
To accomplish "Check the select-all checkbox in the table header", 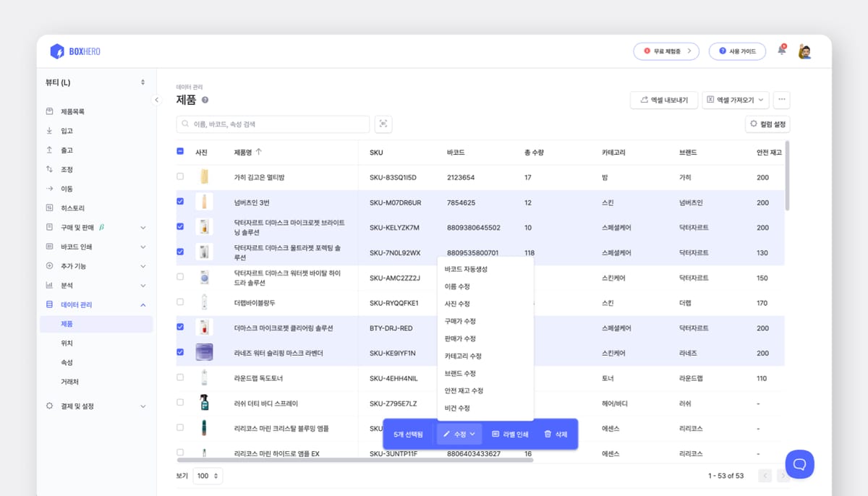I will [179, 152].
